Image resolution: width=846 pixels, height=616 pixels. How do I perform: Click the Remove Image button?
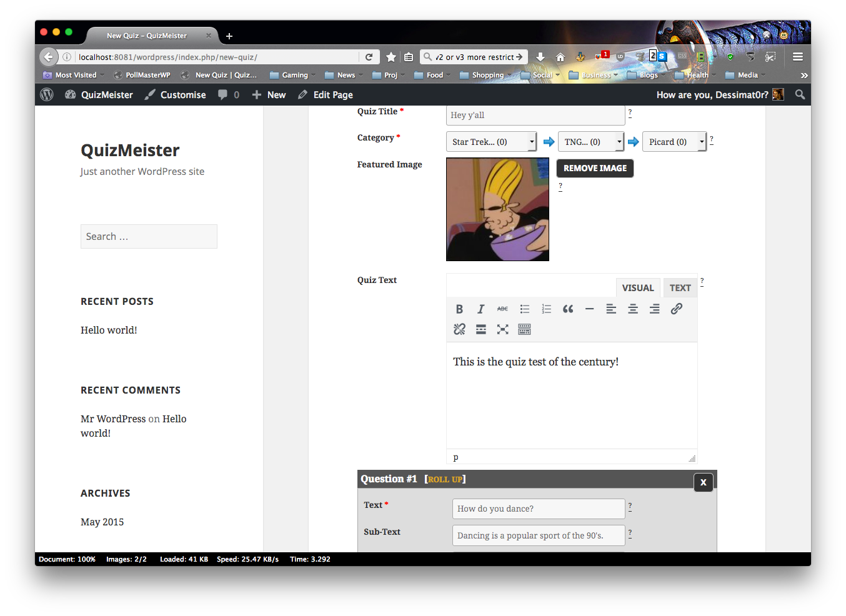coord(595,168)
